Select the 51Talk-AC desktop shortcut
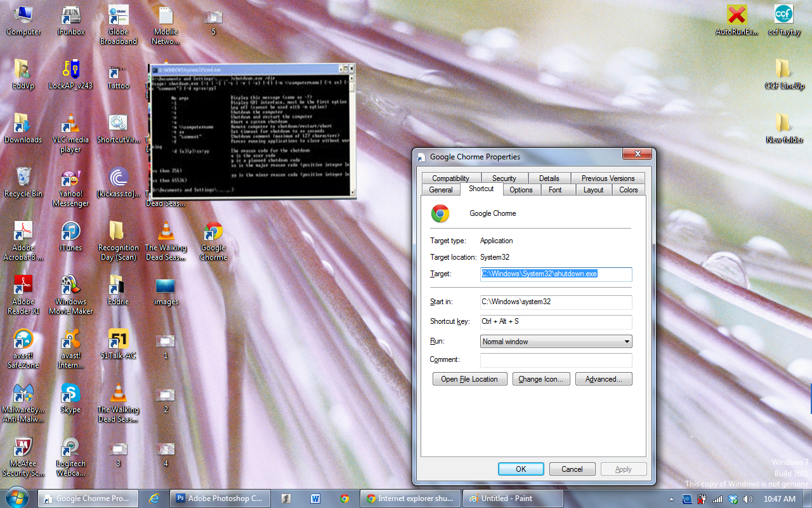812x508 pixels. (119, 344)
